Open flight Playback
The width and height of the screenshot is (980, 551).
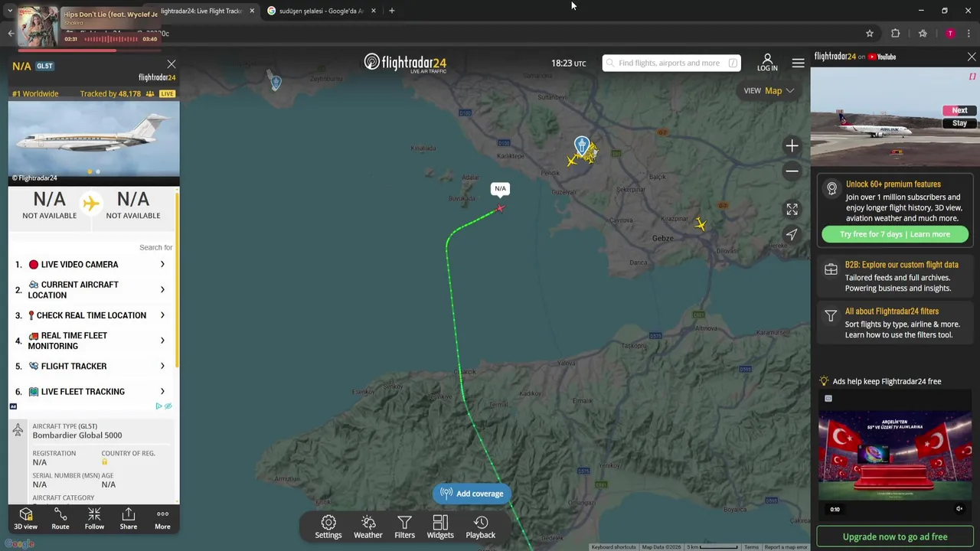point(481,527)
